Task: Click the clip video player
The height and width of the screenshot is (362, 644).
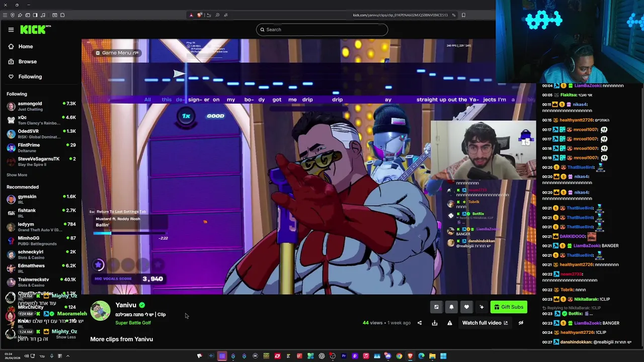Action: 309,167
